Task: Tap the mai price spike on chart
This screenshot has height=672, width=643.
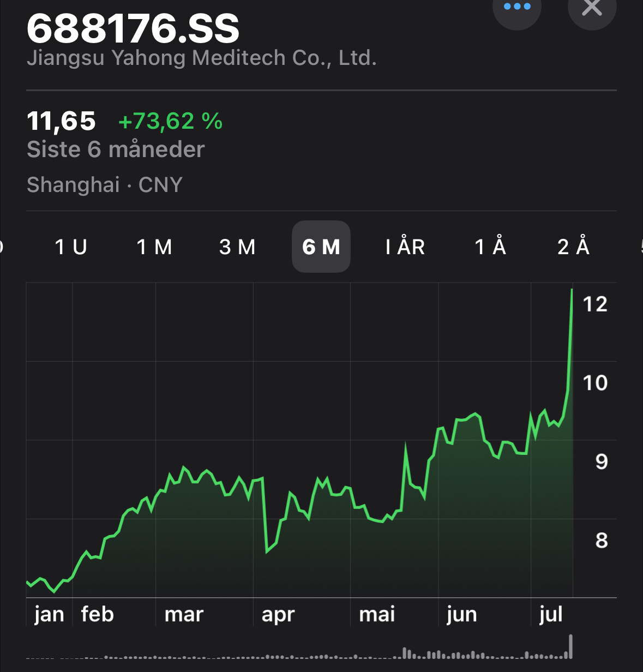Action: point(406,445)
